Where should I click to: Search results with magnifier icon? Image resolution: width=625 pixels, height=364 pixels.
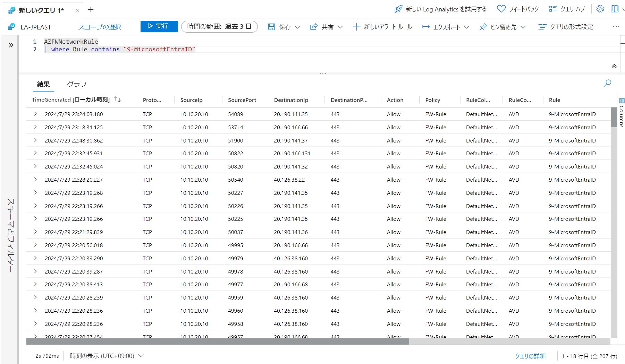(607, 83)
